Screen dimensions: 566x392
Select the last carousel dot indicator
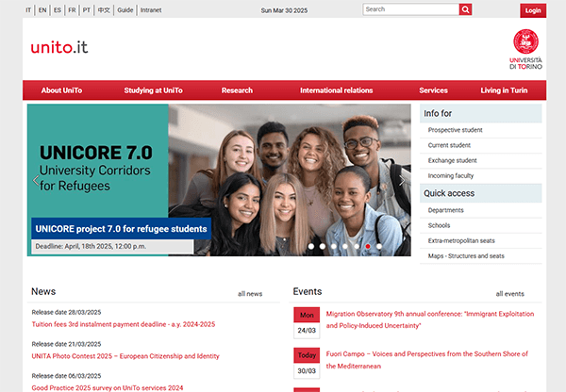click(379, 246)
